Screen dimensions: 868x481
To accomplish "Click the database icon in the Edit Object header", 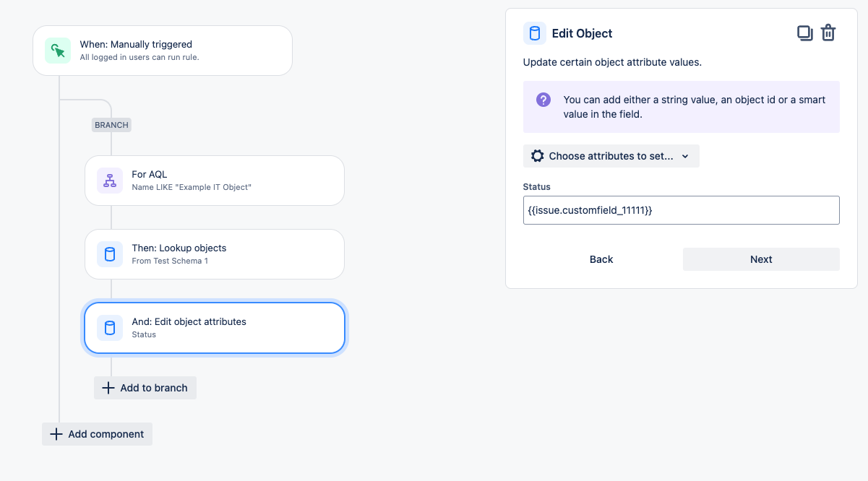I will coord(533,32).
